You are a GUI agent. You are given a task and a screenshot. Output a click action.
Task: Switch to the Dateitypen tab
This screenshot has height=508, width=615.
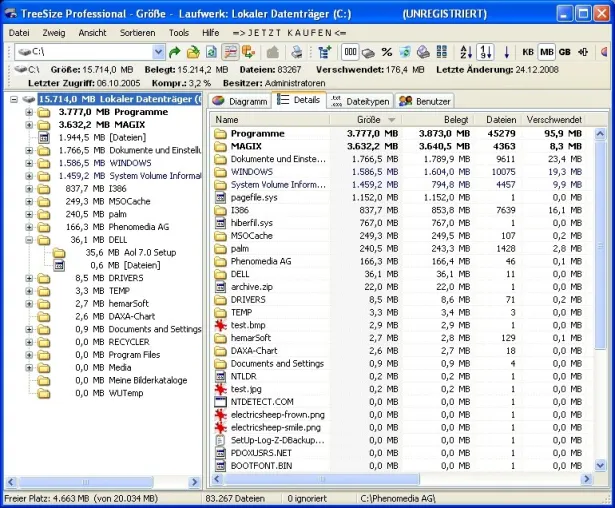[x=361, y=101]
